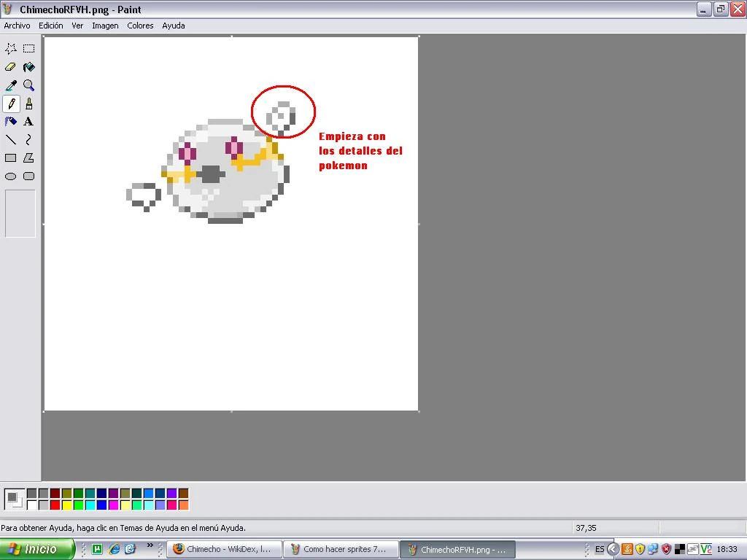Pick the Rectangle shape tool
747x560 pixels.
pos(11,158)
